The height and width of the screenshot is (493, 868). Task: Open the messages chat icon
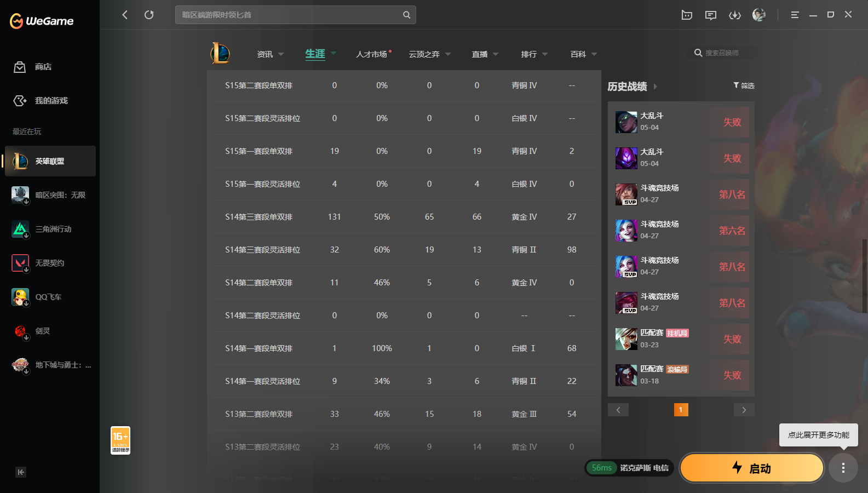pyautogui.click(x=711, y=15)
